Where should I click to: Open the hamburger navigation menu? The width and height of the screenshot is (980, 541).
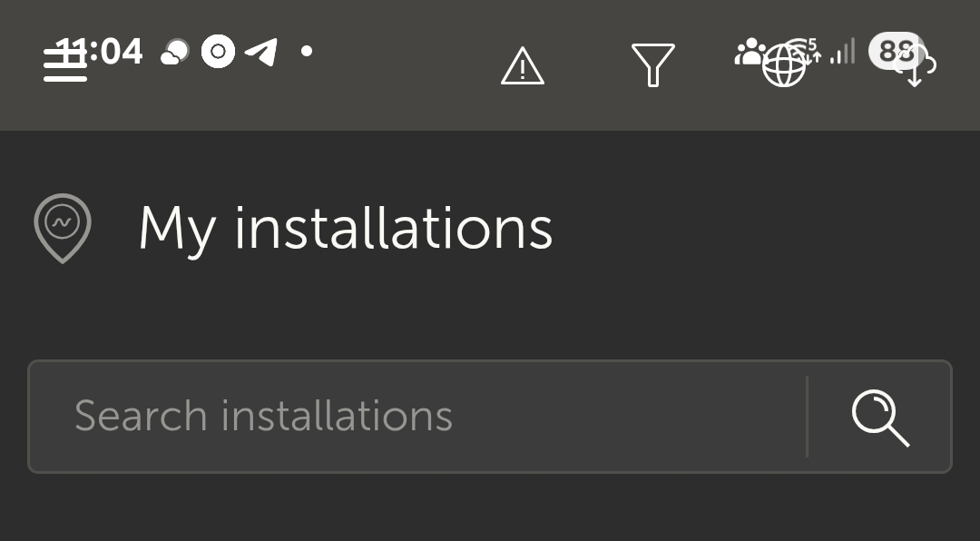pyautogui.click(x=65, y=65)
